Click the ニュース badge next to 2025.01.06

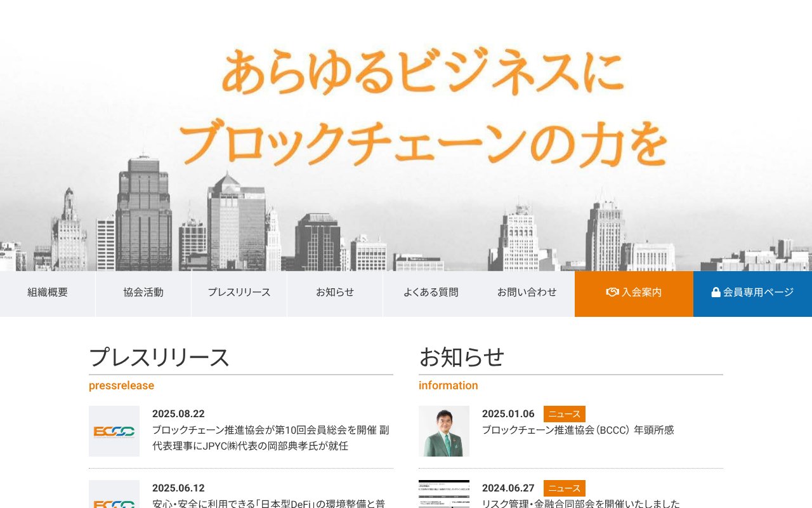[x=564, y=414]
